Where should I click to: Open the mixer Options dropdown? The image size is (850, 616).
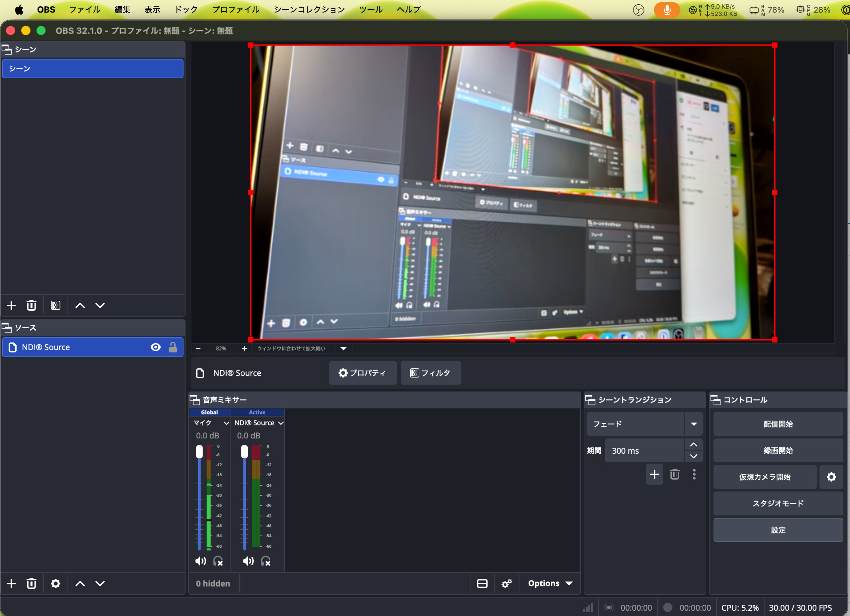coord(550,583)
